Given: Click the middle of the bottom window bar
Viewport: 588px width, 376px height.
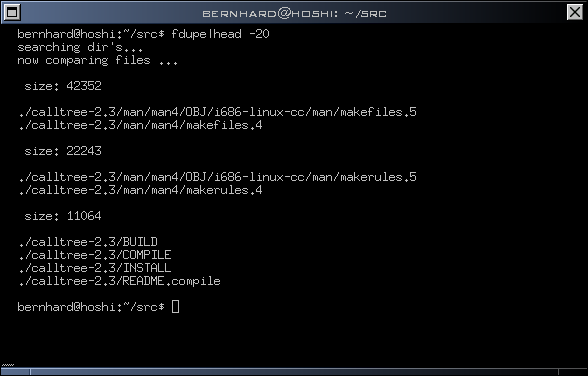Looking at the screenshot, I should click(x=294, y=372).
